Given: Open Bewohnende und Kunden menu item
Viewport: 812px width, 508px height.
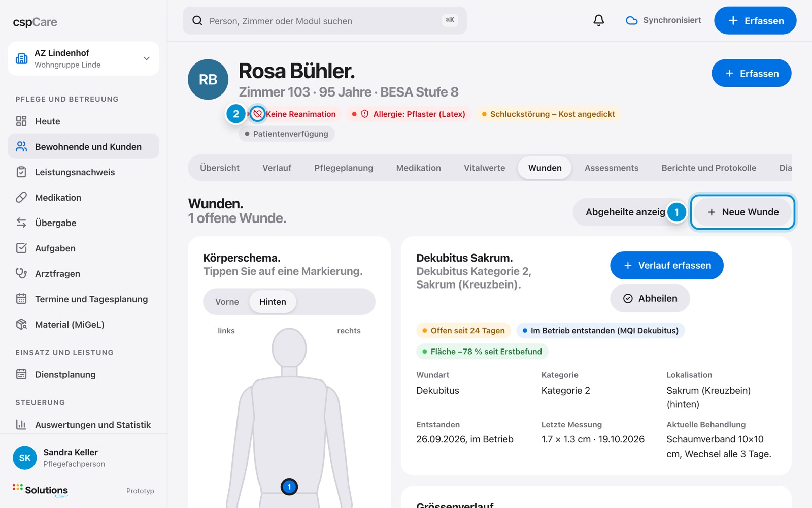Looking at the screenshot, I should click(x=83, y=146).
